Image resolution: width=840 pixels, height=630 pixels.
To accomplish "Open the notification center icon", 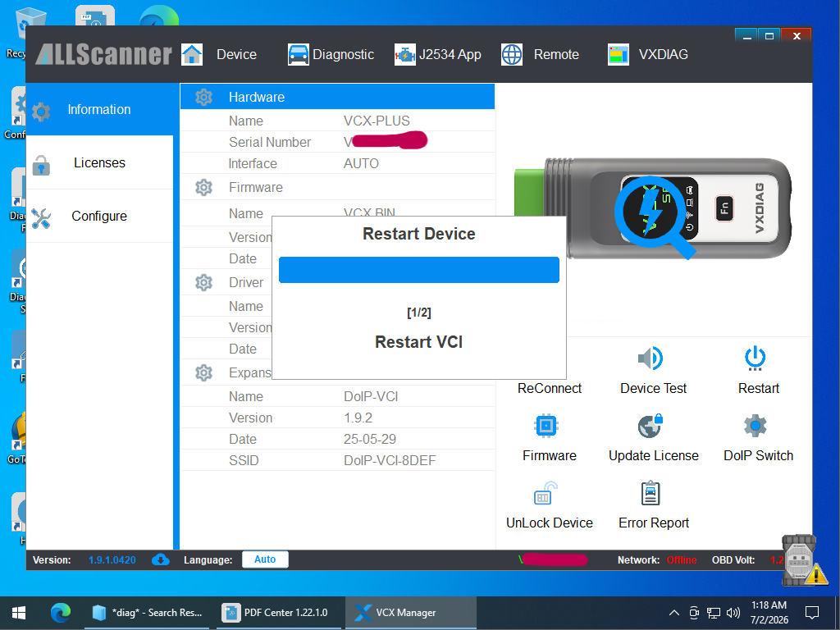I will [812, 613].
